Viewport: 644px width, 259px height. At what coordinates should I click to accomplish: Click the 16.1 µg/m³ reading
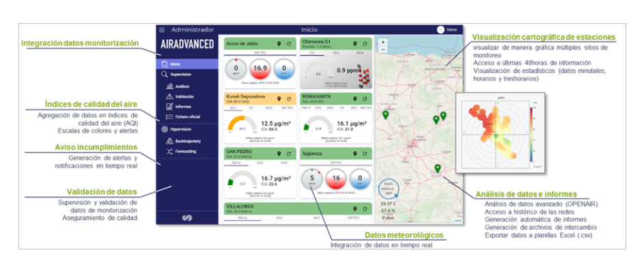352,123
